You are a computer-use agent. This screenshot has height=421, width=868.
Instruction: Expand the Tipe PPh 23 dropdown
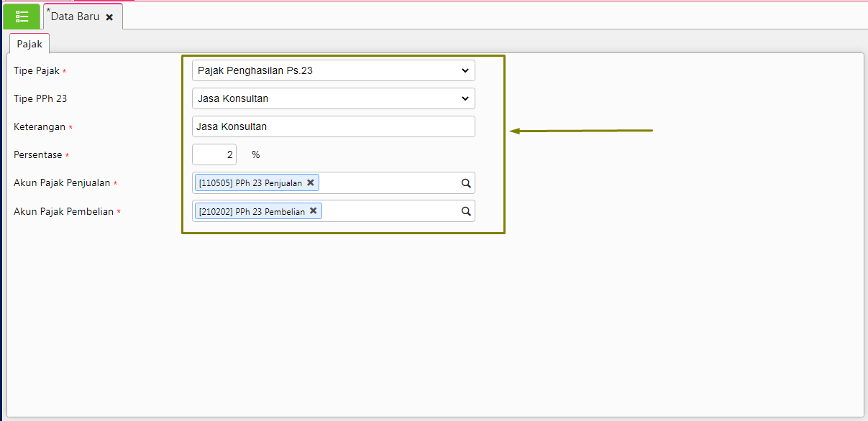coord(333,98)
